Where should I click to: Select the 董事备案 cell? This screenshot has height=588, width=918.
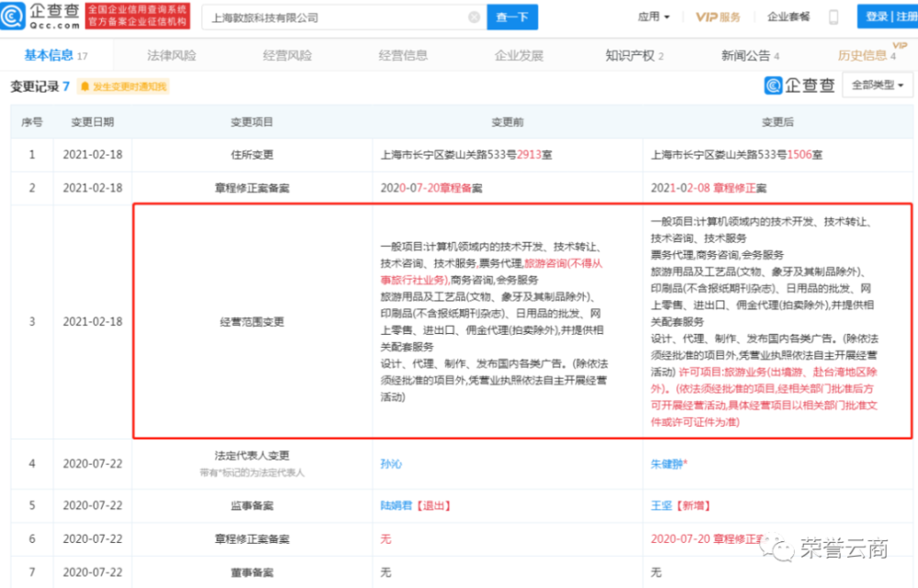pyautogui.click(x=252, y=572)
